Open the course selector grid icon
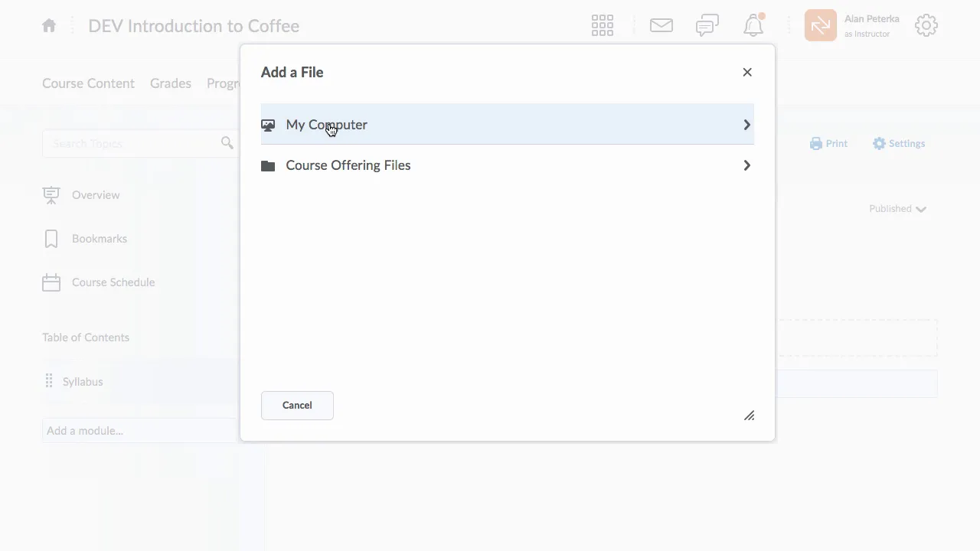This screenshot has width=980, height=551. click(603, 25)
